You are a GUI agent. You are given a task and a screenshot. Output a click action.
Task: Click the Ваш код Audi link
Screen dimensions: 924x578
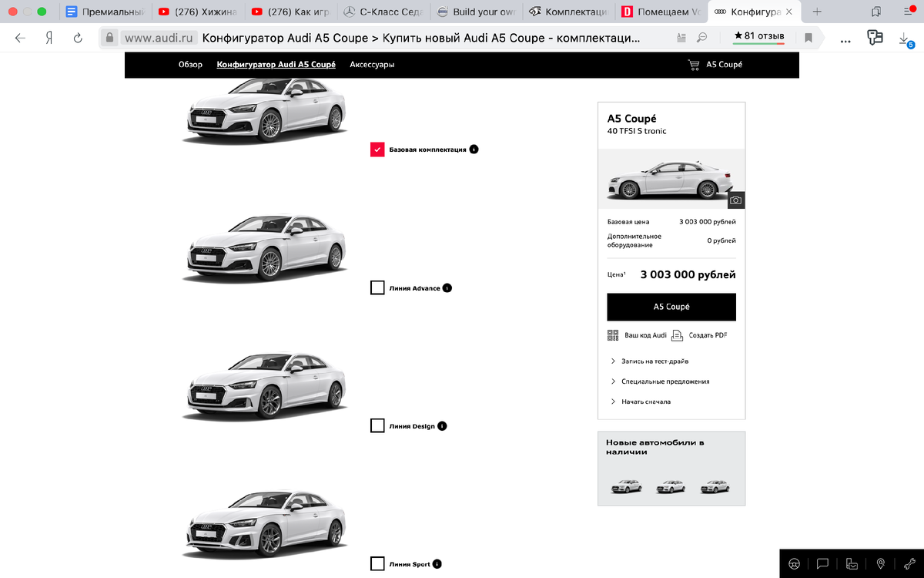(x=645, y=335)
